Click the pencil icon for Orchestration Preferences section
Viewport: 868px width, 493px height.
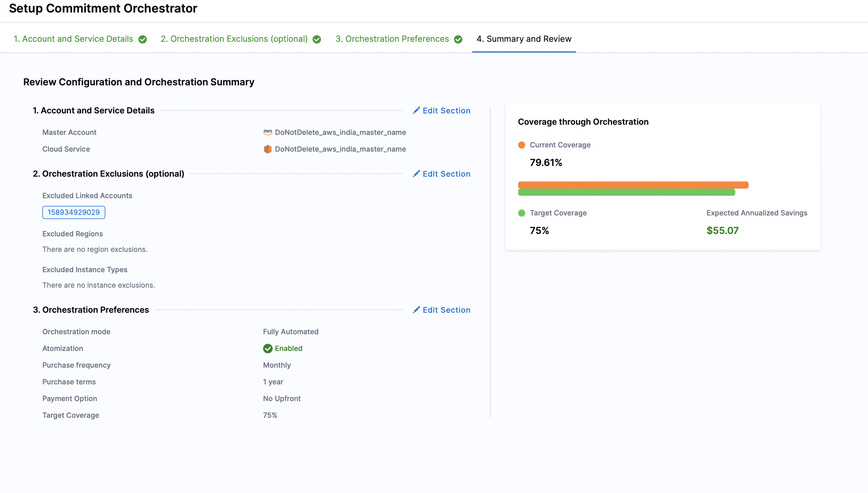click(x=416, y=310)
